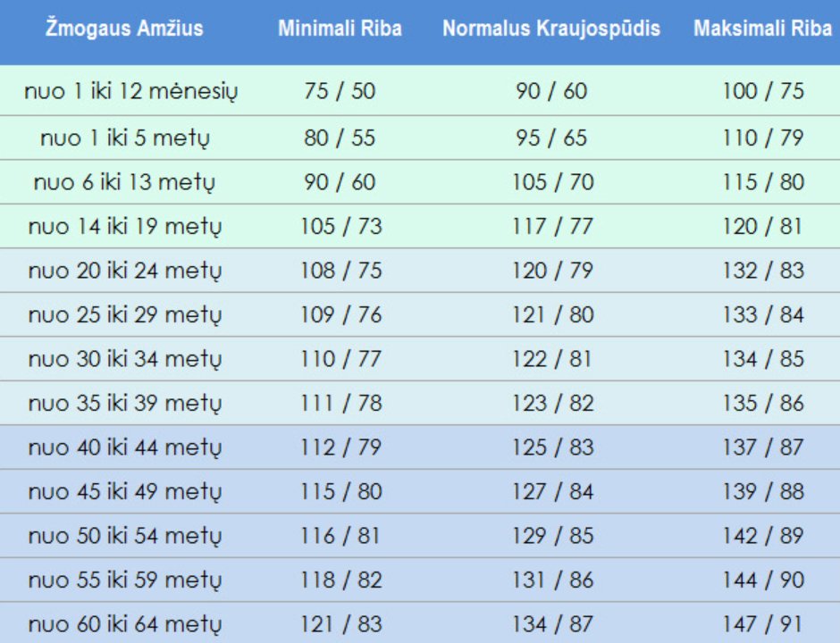
Task: Click minimum value 109 / 76
Action: pyautogui.click(x=340, y=315)
